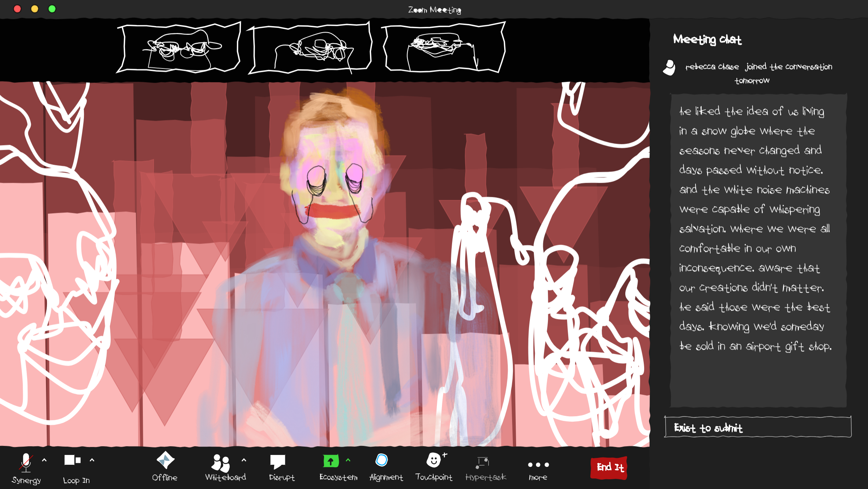Image resolution: width=868 pixels, height=489 pixels.
Task: Expand the green chevron beside Ecosystem
Action: coord(348,460)
